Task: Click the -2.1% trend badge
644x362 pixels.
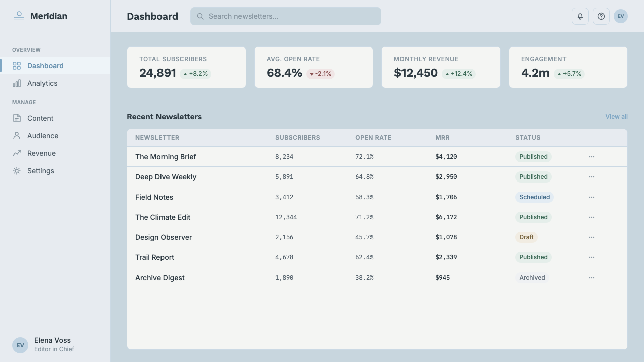Action: (320, 74)
